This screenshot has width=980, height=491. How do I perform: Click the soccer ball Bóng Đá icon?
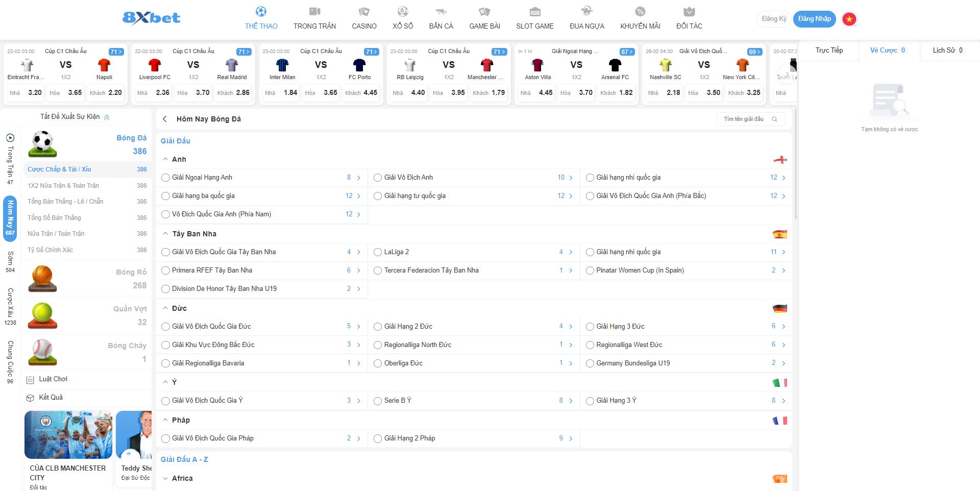(x=42, y=143)
